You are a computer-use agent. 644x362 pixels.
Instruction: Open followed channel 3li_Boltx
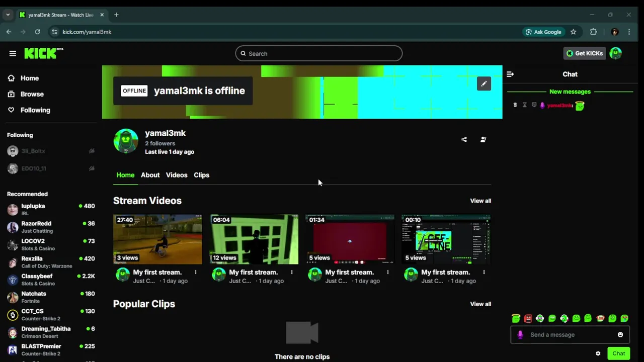(51, 151)
